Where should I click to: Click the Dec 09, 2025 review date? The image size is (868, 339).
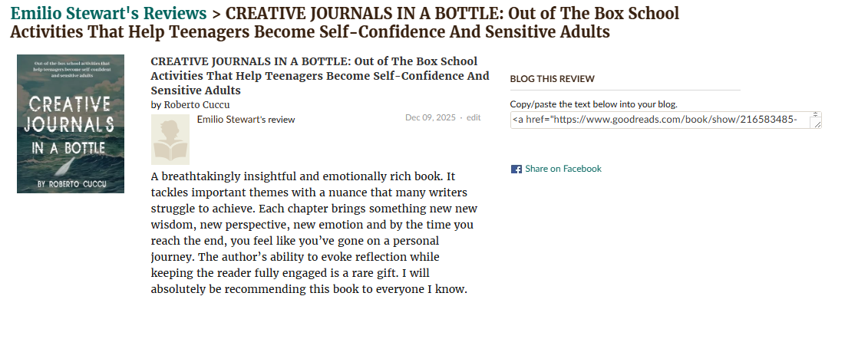(430, 117)
